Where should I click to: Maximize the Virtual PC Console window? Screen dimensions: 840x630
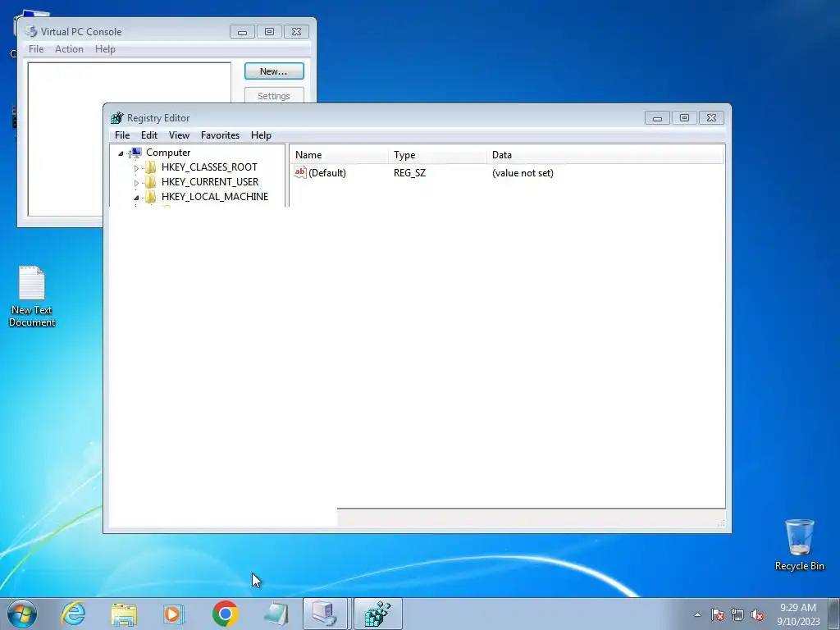coord(269,32)
